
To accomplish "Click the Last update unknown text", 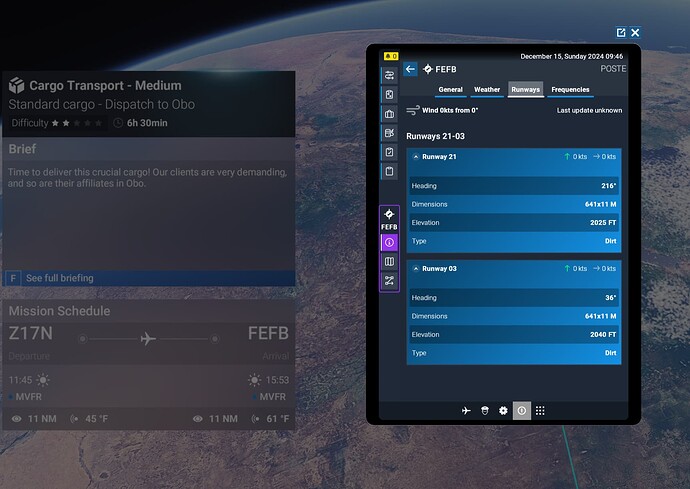I will coord(589,110).
